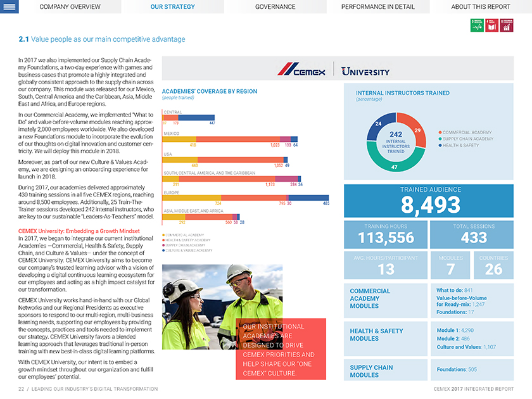The image size is (532, 399).
Task: Click the Supply Chain Modules label
Action: tap(372, 371)
